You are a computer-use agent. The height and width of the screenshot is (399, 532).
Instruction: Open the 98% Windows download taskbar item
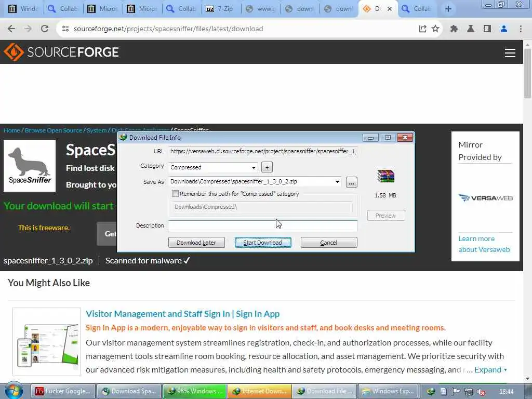point(194,391)
